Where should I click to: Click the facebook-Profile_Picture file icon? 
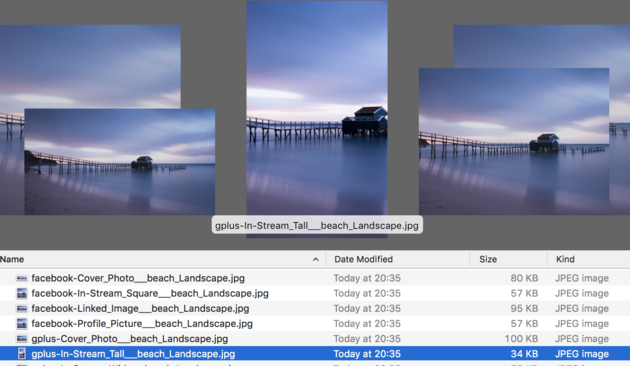click(x=22, y=323)
